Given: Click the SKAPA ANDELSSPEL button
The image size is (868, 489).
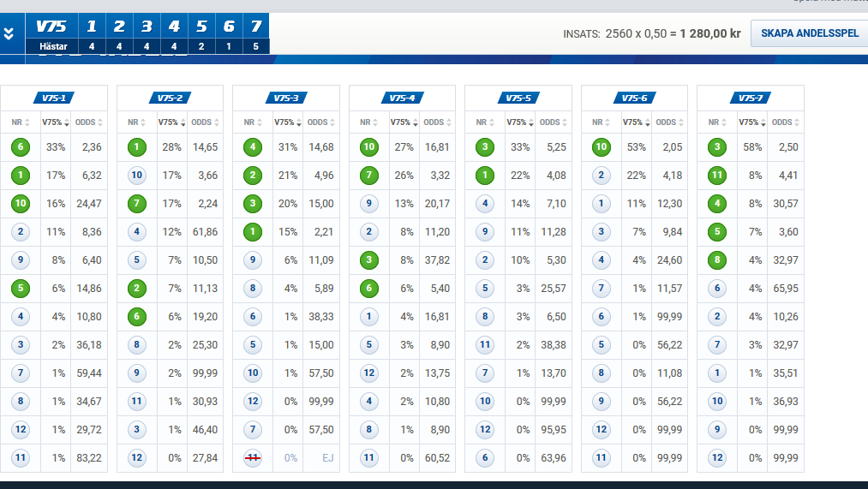Looking at the screenshot, I should 810,33.
